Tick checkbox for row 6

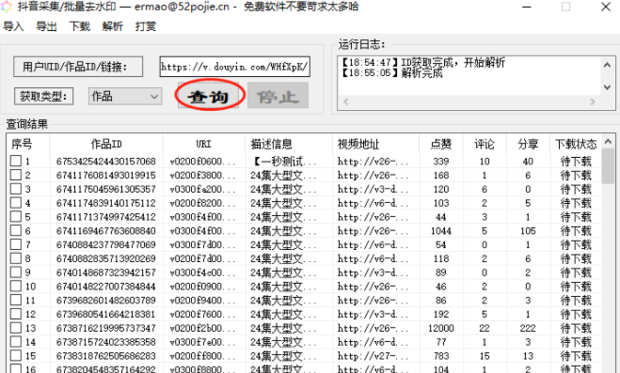tap(16, 231)
